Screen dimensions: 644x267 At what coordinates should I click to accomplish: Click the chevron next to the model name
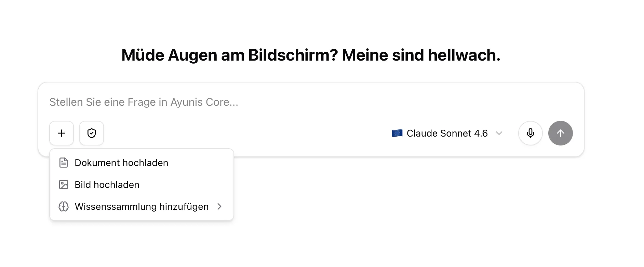click(499, 133)
